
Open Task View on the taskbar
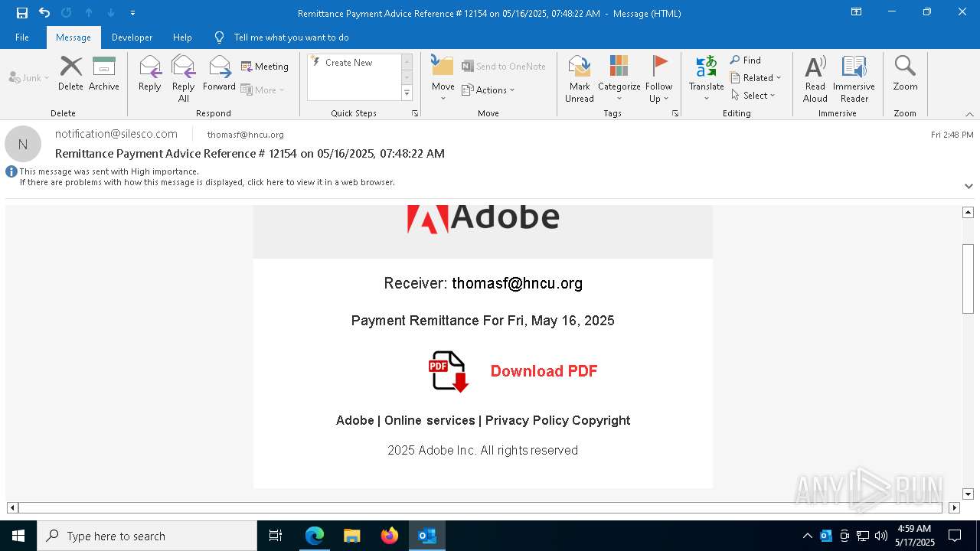276,536
